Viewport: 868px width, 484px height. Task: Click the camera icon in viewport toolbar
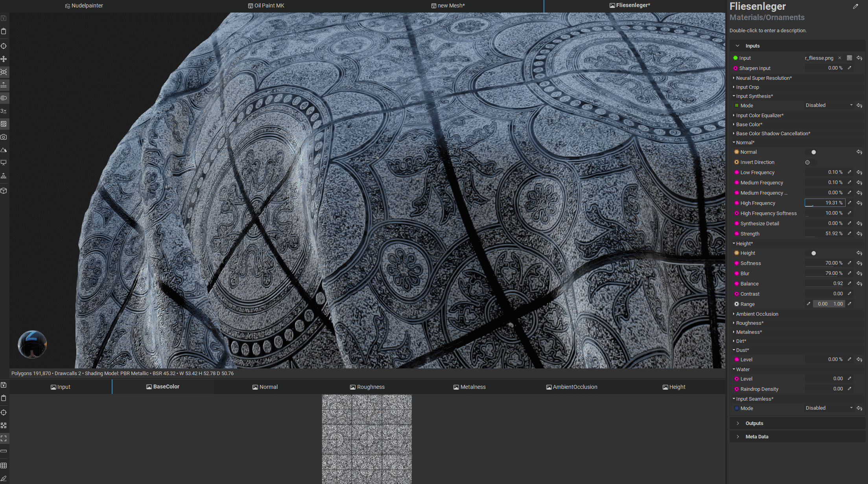[x=4, y=137]
